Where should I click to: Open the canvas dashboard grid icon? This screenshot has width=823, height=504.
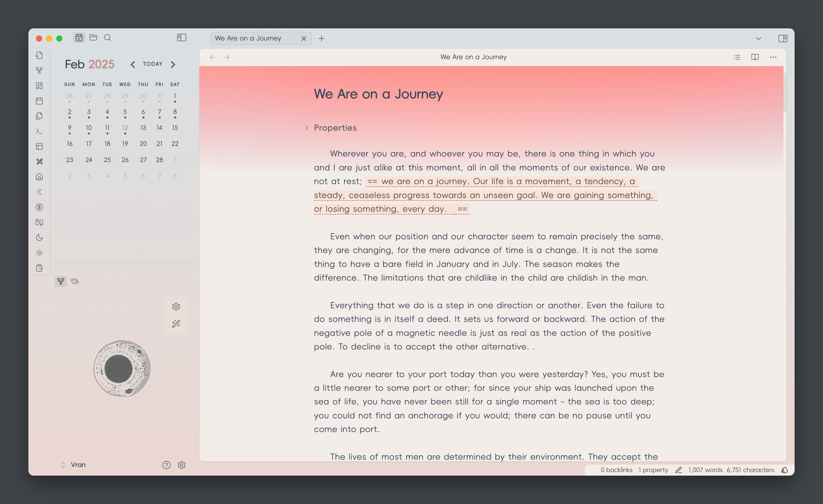(39, 86)
